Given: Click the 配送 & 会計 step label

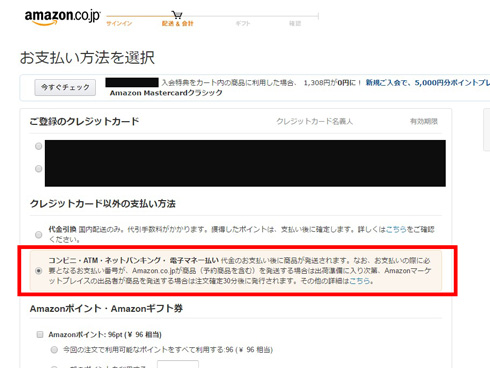Looking at the screenshot, I should [x=177, y=23].
